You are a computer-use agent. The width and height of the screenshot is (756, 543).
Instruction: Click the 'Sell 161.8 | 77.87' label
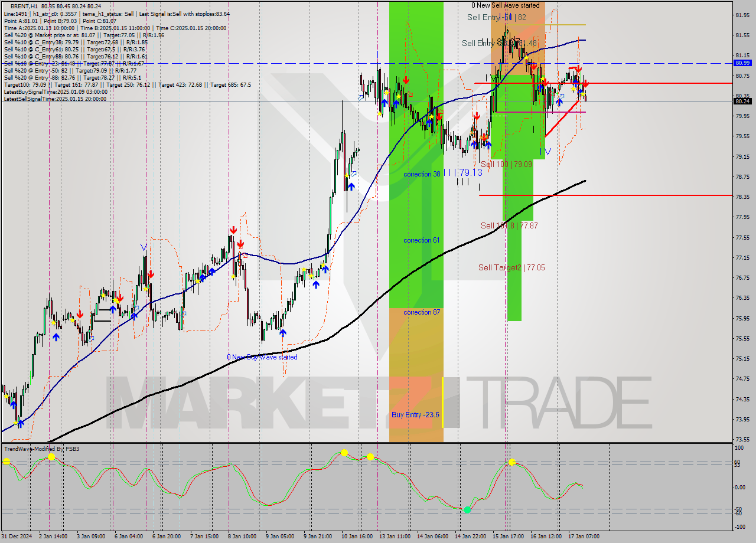coord(509,225)
